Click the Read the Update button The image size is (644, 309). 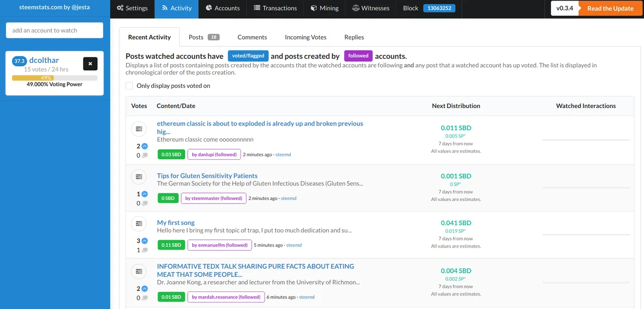(x=610, y=9)
